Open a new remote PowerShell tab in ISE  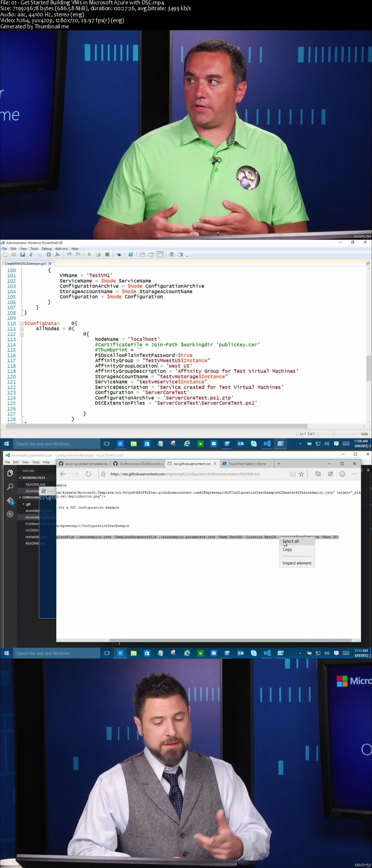(x=119, y=255)
